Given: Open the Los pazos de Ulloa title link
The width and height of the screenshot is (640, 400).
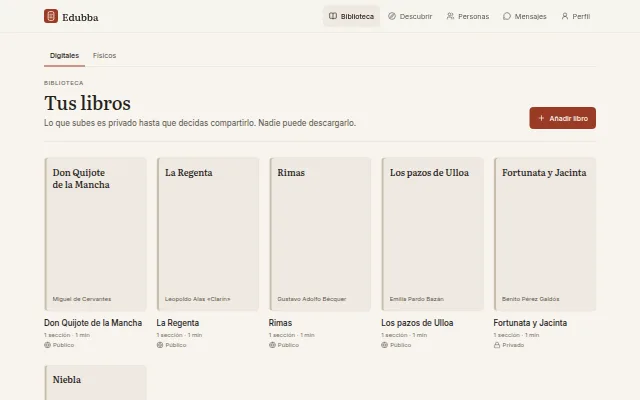Looking at the screenshot, I should point(417,323).
